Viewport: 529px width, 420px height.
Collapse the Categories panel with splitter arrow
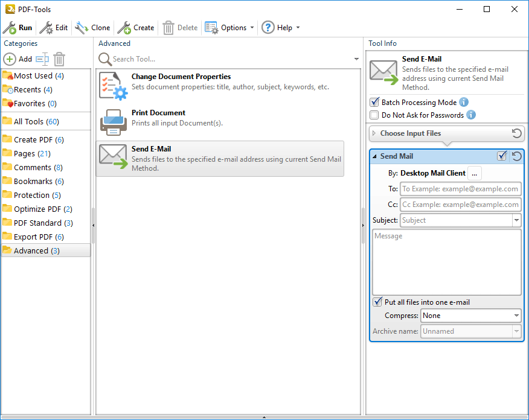(x=93, y=225)
